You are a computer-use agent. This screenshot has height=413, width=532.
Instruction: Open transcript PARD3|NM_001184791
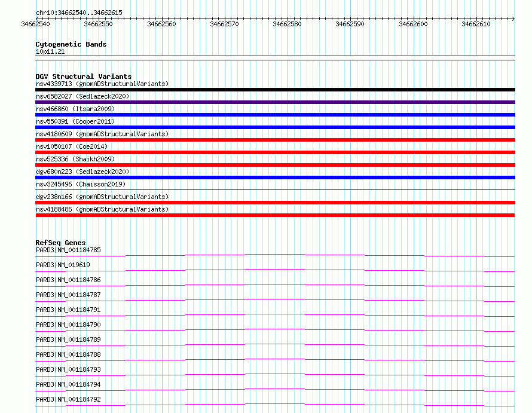(68, 310)
